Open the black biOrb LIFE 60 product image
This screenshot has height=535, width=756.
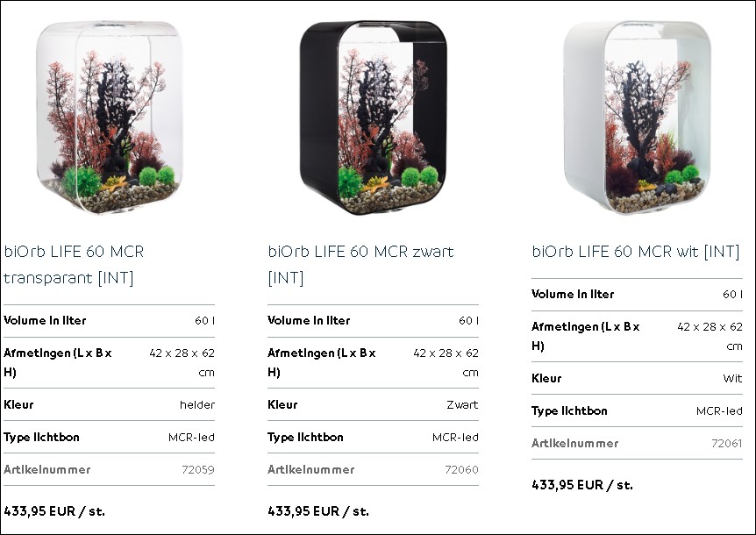(374, 118)
